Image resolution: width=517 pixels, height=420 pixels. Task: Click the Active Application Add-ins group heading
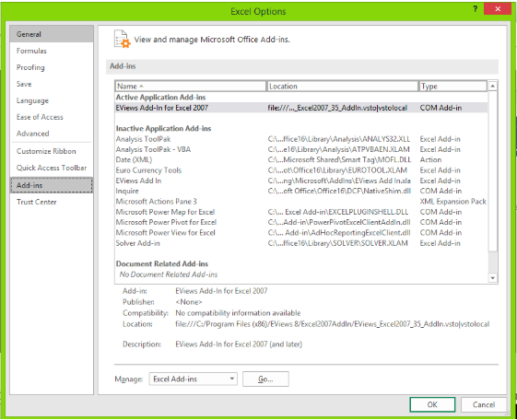(x=160, y=98)
